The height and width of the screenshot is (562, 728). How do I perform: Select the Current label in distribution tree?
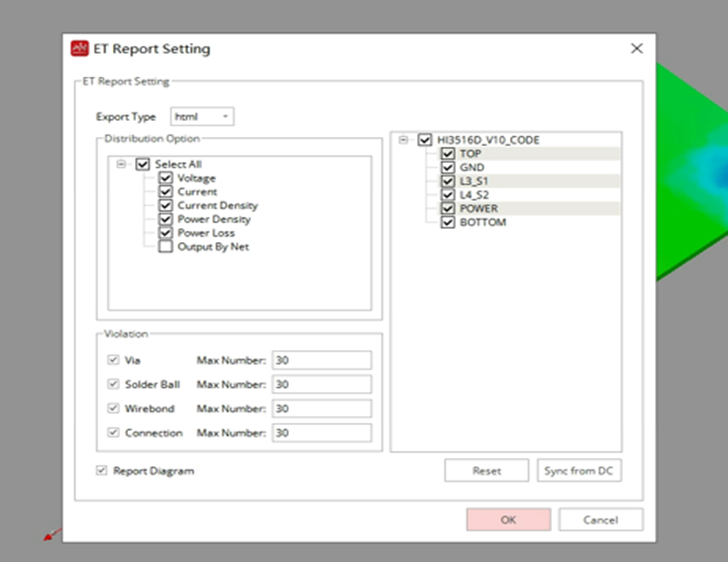tap(197, 192)
